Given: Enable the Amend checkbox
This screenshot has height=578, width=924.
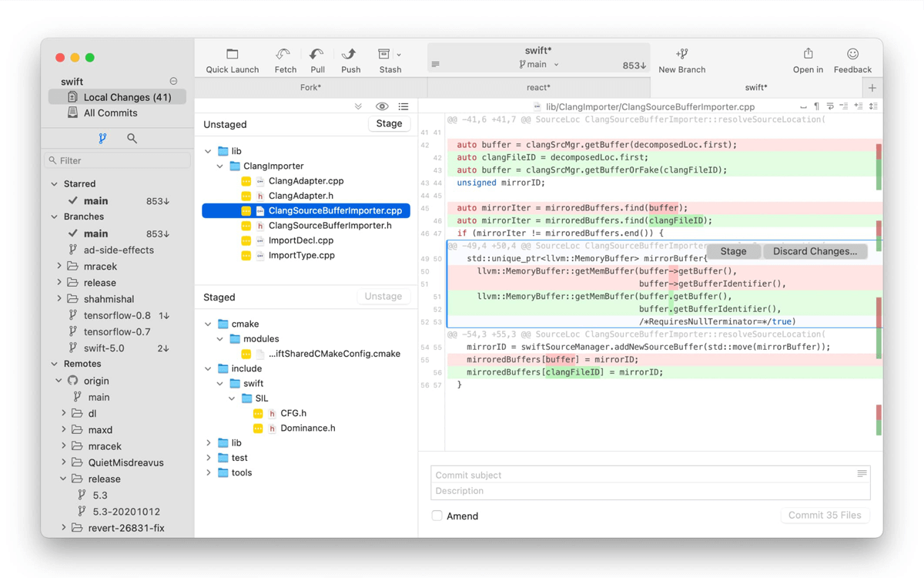Looking at the screenshot, I should [x=437, y=516].
